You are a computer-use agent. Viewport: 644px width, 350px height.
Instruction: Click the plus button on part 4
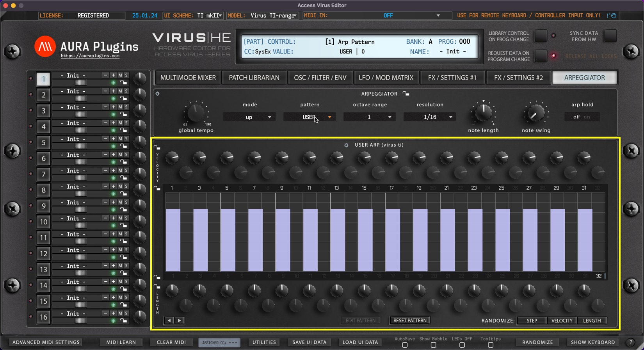[113, 123]
